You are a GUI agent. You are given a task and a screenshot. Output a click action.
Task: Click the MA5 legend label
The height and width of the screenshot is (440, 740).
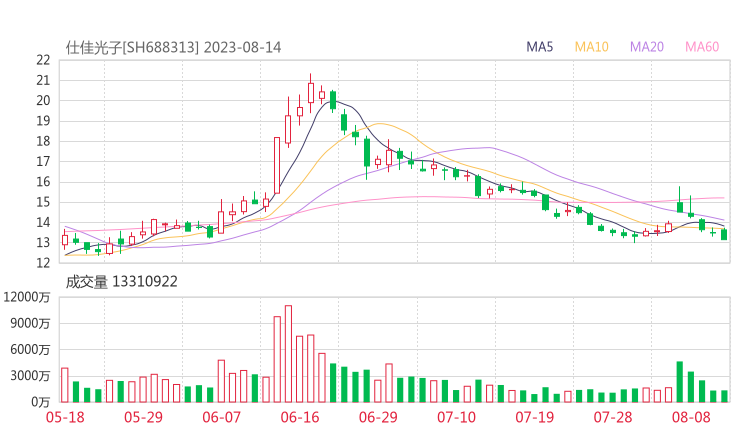pos(539,47)
